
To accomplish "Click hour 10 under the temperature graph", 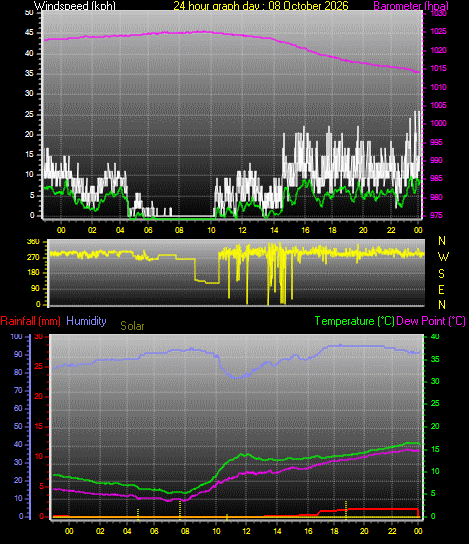I will [216, 531].
